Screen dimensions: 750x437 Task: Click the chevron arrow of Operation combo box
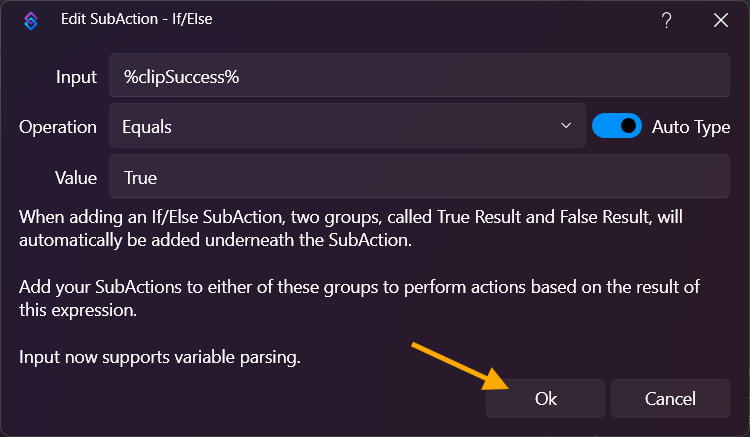click(567, 127)
